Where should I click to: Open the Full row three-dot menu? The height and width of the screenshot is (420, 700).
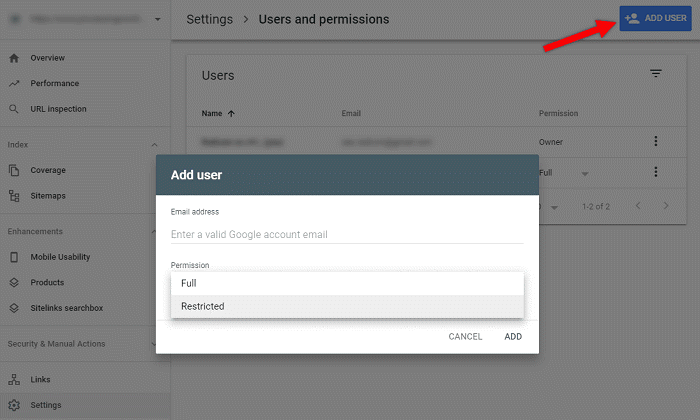pyautogui.click(x=656, y=172)
